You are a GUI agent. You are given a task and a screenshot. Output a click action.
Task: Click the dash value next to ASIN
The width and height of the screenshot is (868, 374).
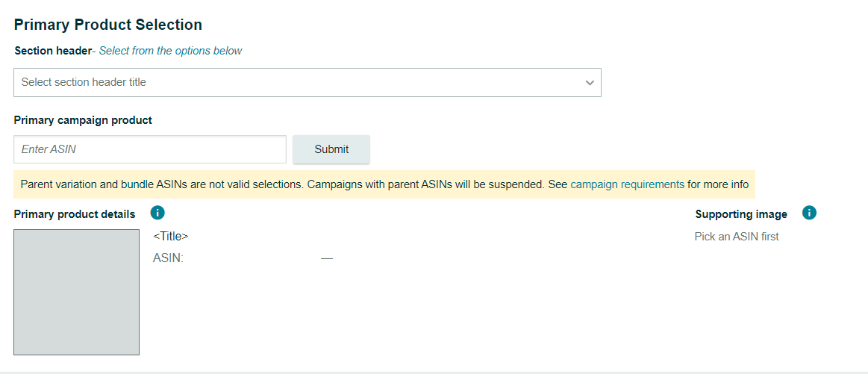(327, 258)
